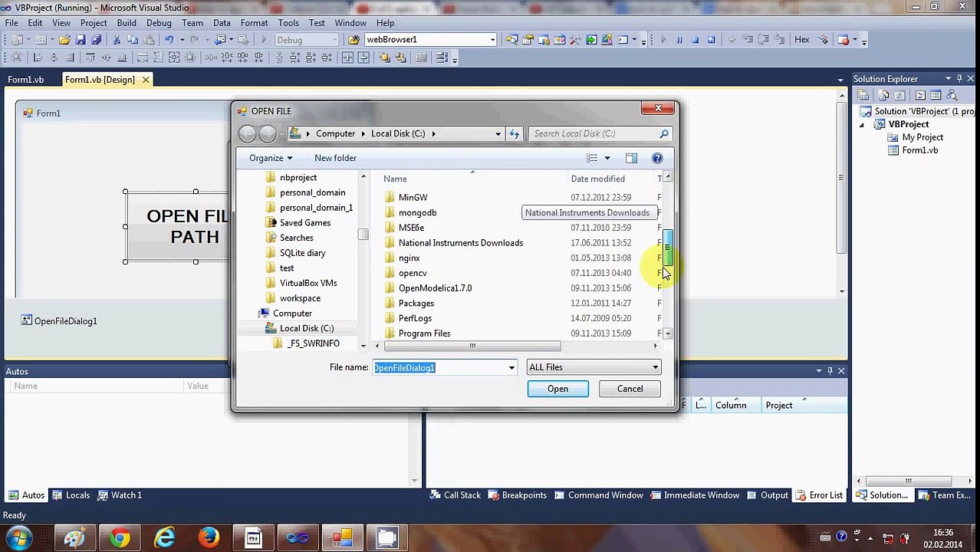Click the Cancel button in dialog

pos(630,389)
